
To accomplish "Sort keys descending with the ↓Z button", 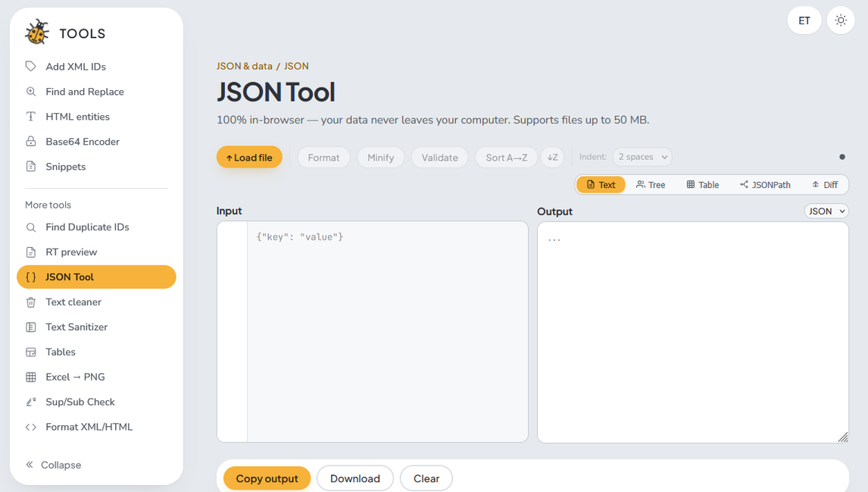I will point(552,158).
